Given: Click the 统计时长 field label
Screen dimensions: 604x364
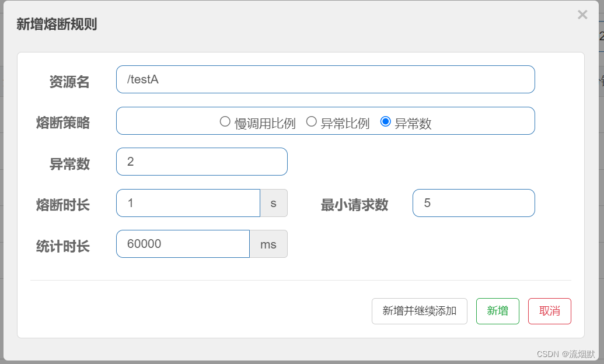Looking at the screenshot, I should 63,246.
